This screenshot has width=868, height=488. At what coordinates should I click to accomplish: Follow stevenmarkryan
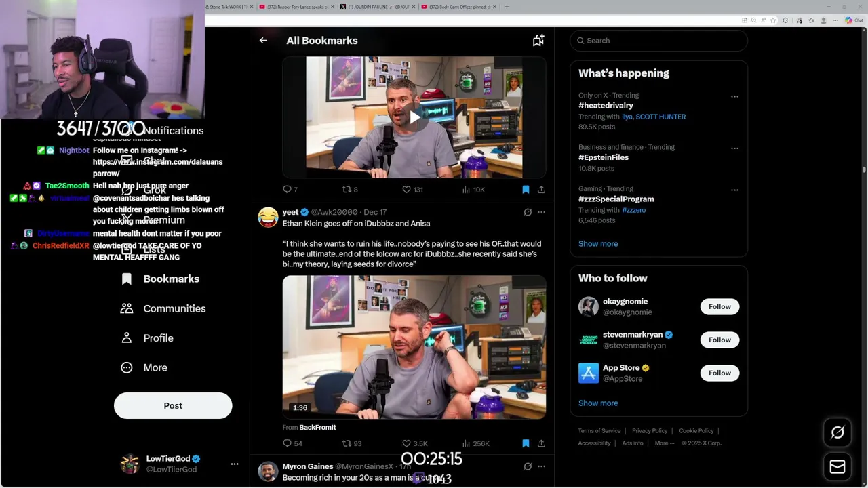pyautogui.click(x=719, y=340)
